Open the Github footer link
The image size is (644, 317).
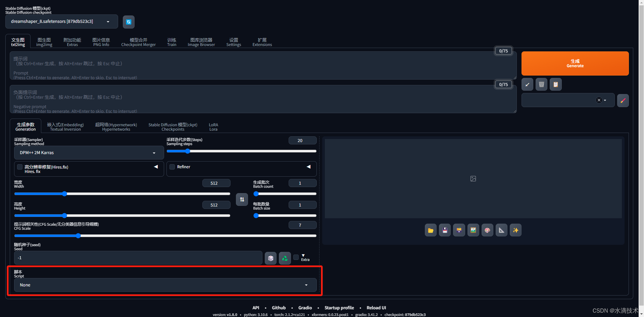coord(279,308)
